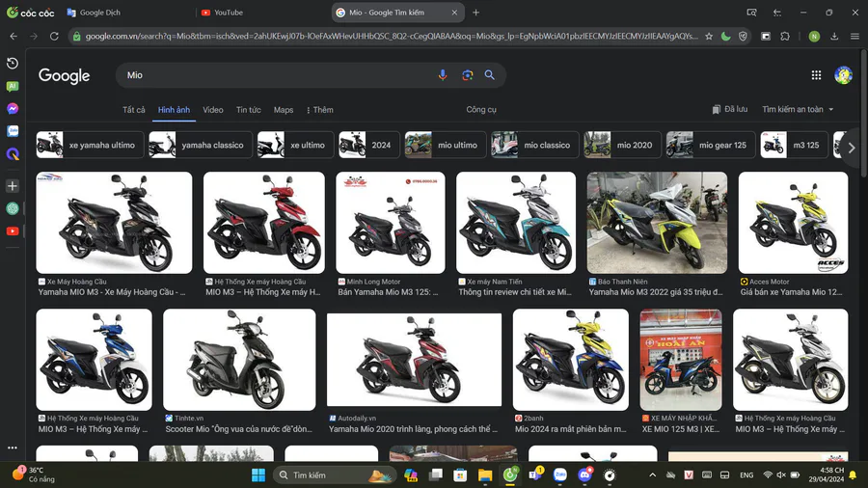The height and width of the screenshot is (488, 868).
Task: Select the 2024 suggestion chip
Action: pyautogui.click(x=369, y=145)
